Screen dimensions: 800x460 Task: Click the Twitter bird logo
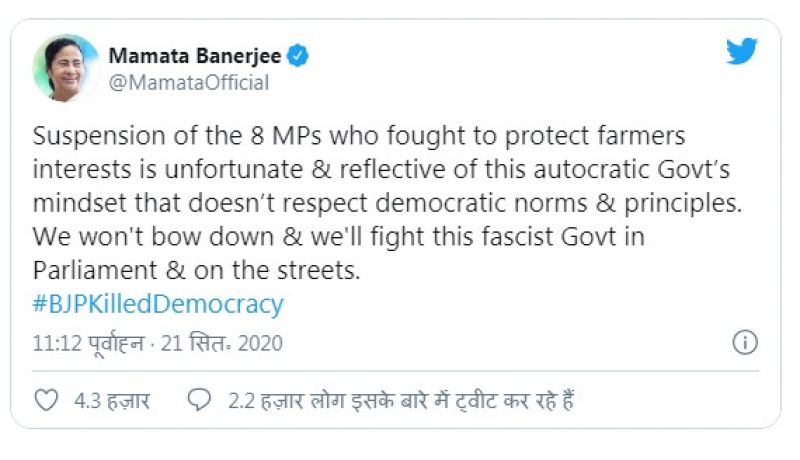pyautogui.click(x=741, y=52)
